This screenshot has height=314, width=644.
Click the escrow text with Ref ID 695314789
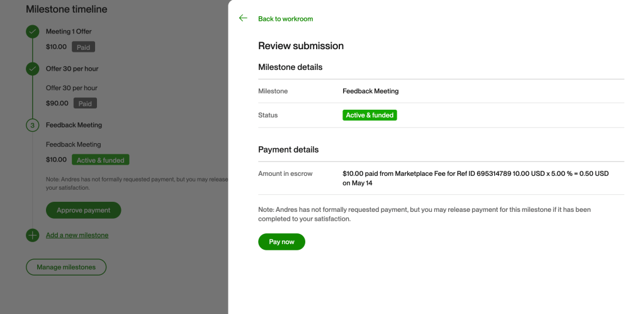click(476, 178)
